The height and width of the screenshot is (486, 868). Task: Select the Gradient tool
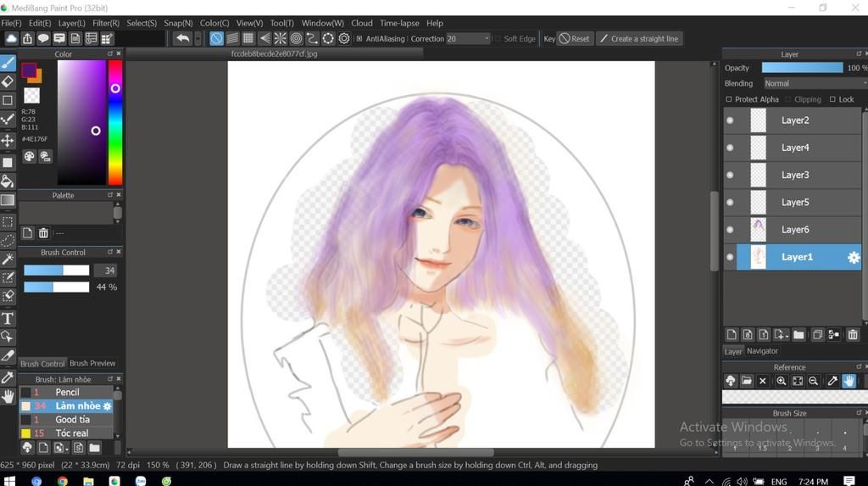coord(8,200)
